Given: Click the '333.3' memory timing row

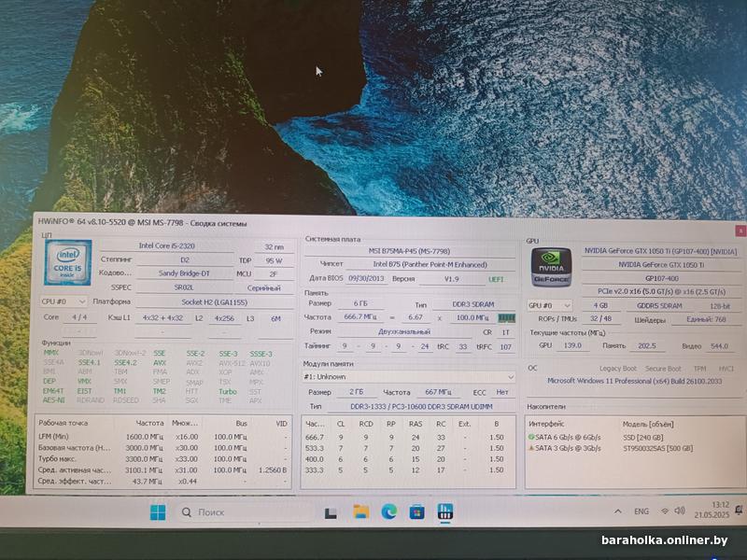Looking at the screenshot, I should (x=408, y=470).
